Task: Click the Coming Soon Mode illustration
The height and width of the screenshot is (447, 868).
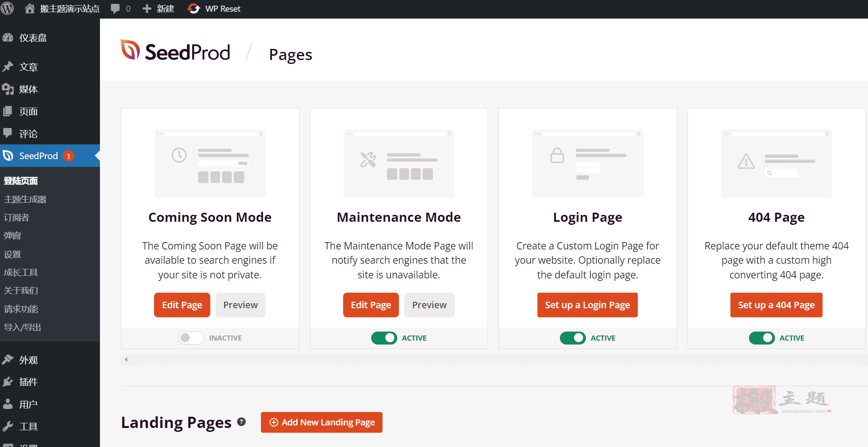Action: coord(210,163)
